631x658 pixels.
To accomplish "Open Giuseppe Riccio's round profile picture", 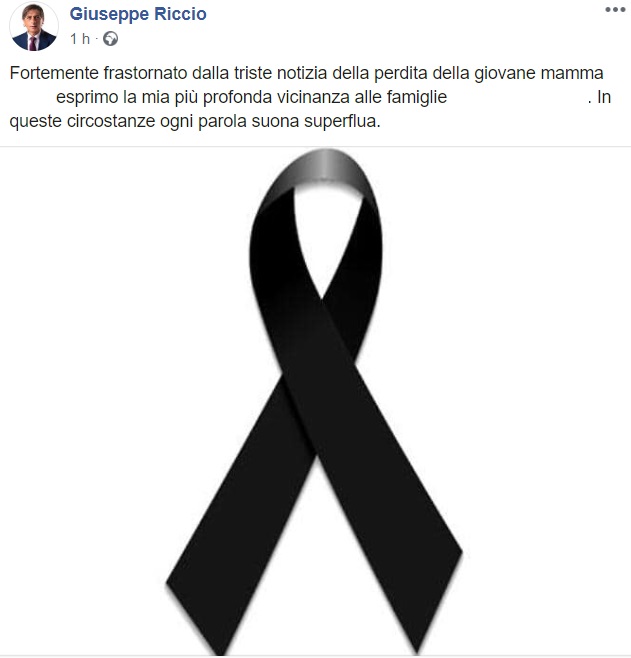I will 34,26.
